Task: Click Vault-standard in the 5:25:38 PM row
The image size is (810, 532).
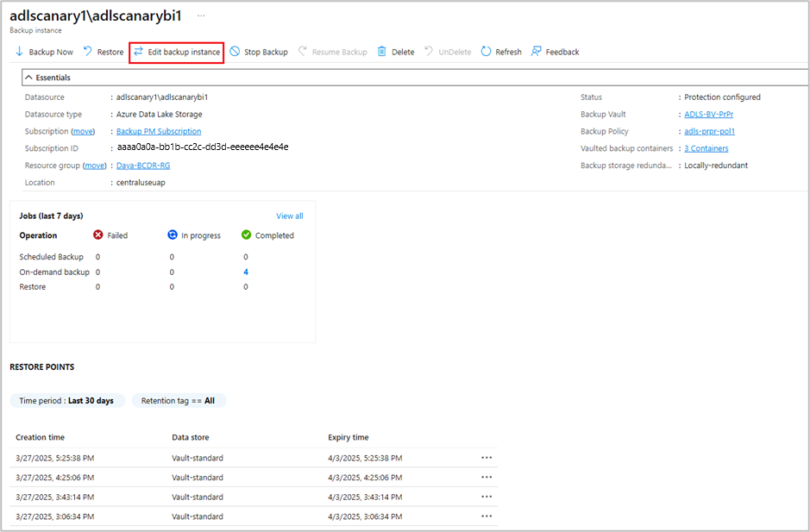Action: (x=198, y=458)
